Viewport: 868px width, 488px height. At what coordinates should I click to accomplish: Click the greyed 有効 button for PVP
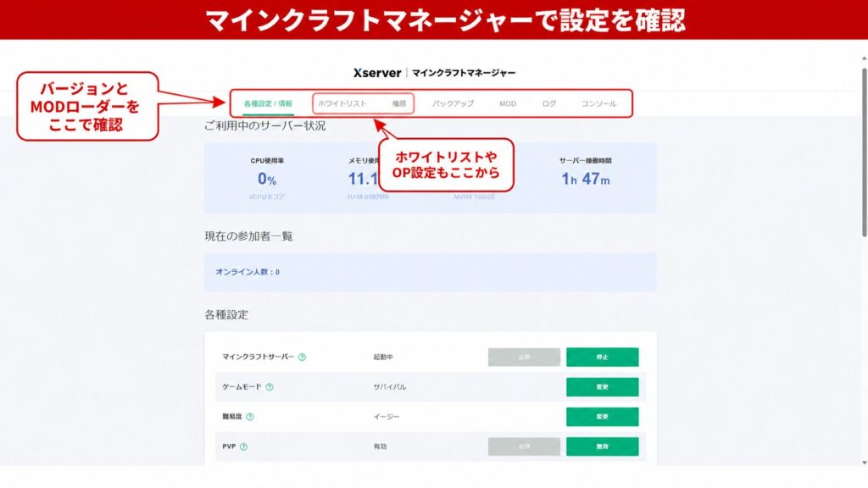click(x=524, y=446)
